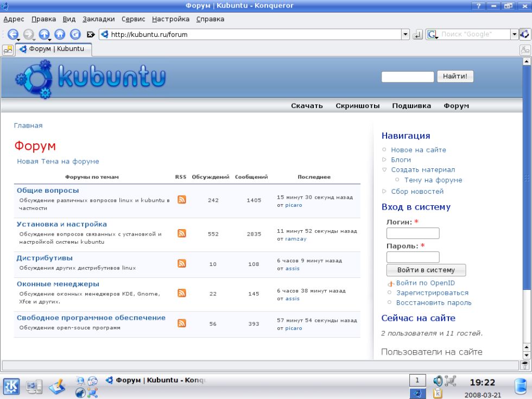Screen dimensions: 532x399
Task: Click the greyed-out Forward arrow button
Action: point(28,34)
